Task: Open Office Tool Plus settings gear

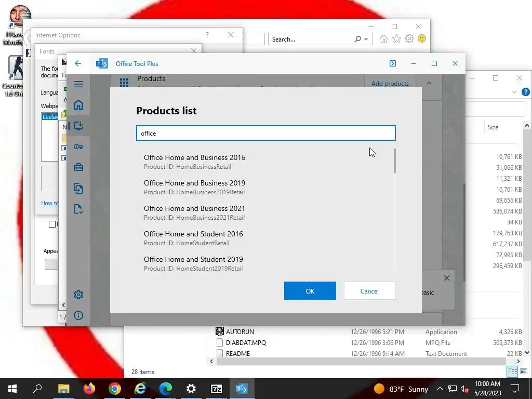Action: tap(78, 295)
